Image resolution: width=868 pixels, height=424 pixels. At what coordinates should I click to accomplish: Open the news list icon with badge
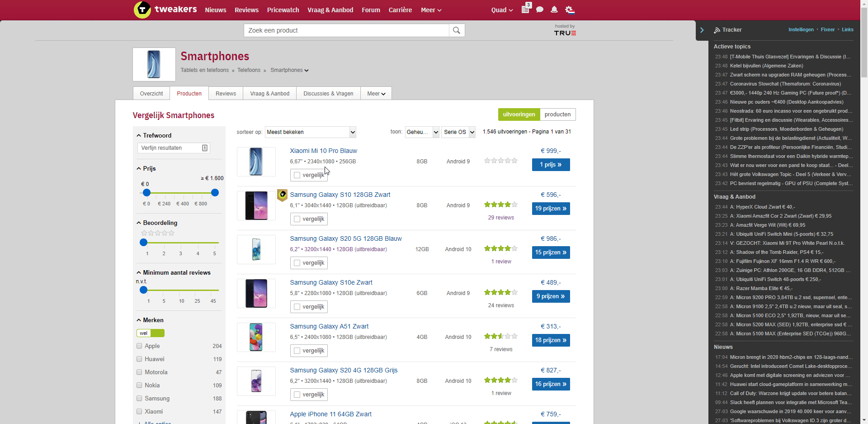pyautogui.click(x=525, y=10)
